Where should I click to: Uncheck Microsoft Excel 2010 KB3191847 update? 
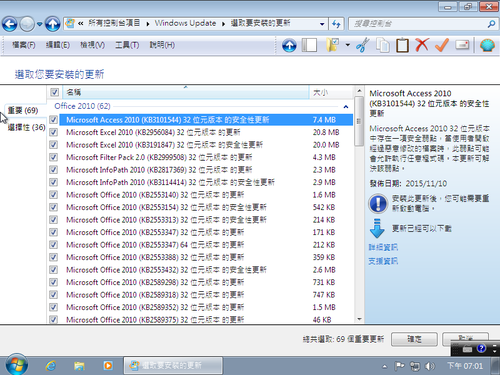[53, 145]
